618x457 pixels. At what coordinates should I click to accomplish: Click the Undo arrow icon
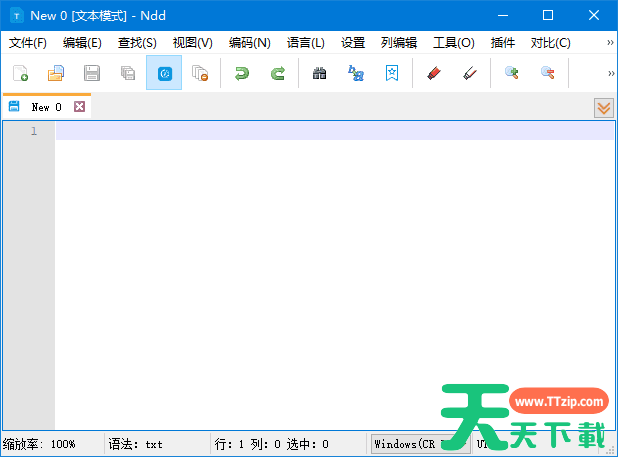pos(241,73)
